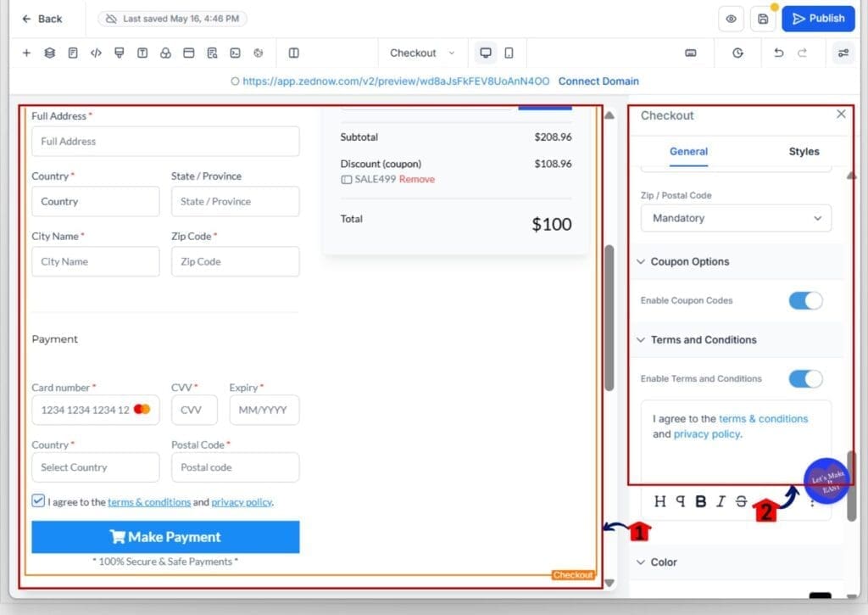Open the layers panel icon
This screenshot has height=615, width=868.
[49, 53]
